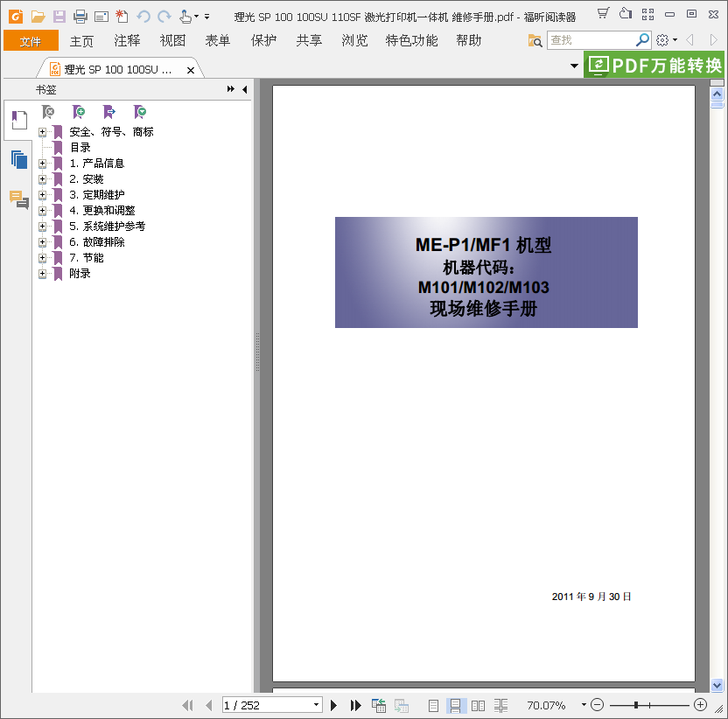The width and height of the screenshot is (728, 719).
Task: Zoom in with plus button
Action: pos(701,705)
